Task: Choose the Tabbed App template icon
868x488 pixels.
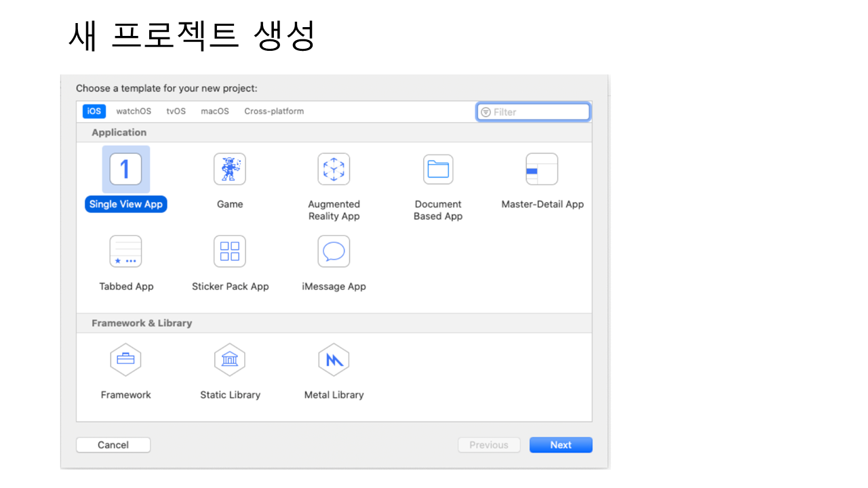Action: (x=125, y=251)
